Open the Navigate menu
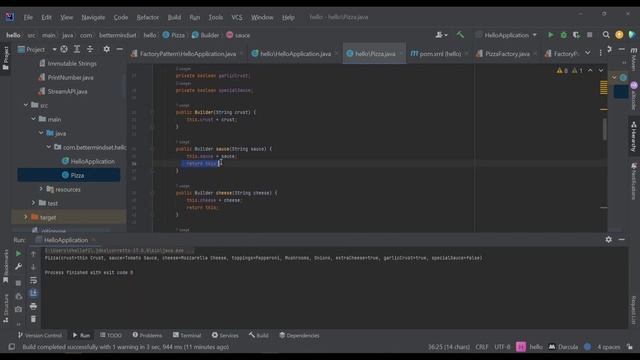640x360 pixels. tap(93, 17)
